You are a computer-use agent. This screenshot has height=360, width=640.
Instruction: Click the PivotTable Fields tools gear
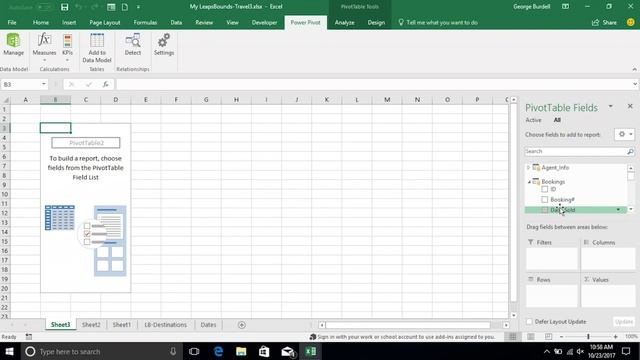(x=624, y=134)
